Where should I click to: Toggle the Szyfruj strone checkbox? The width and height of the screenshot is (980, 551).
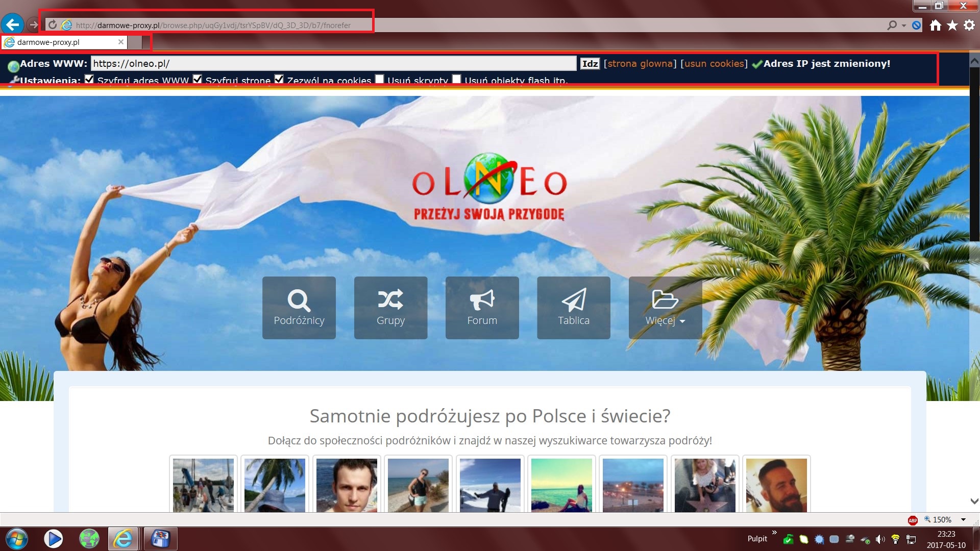[x=198, y=79]
